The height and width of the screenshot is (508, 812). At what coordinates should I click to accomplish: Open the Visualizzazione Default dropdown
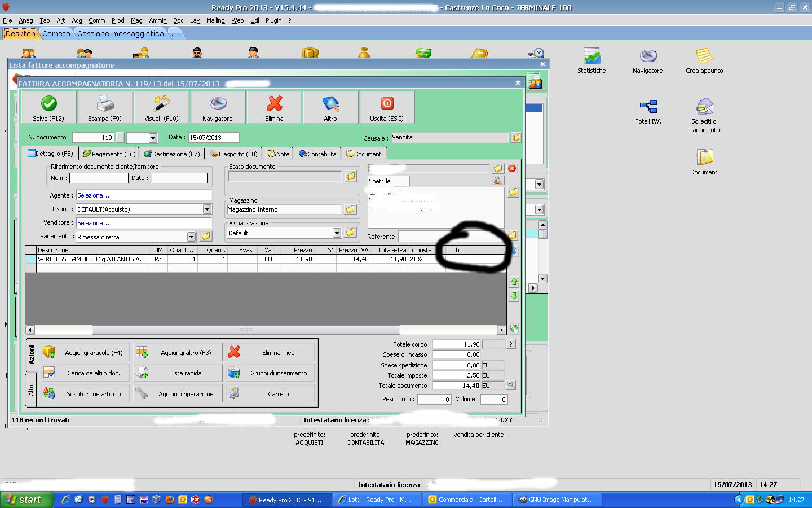[337, 233]
